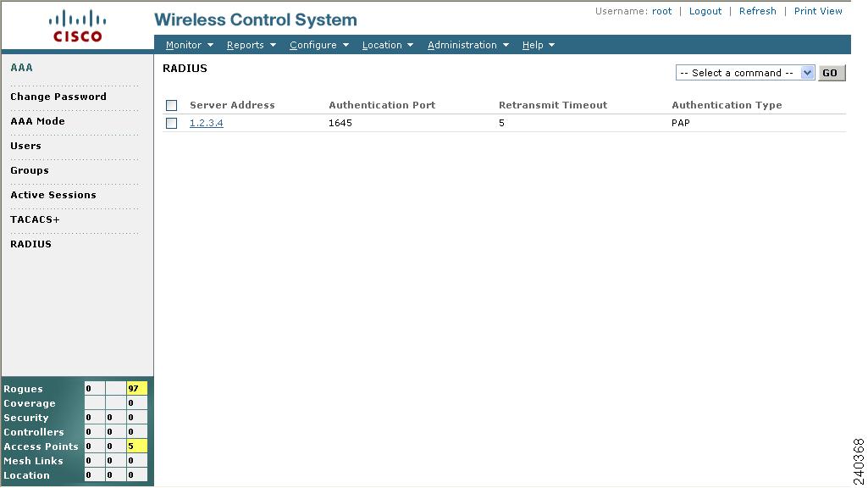Open RADIUS server 1.2.3.4 link
The image size is (868, 488).
point(207,123)
